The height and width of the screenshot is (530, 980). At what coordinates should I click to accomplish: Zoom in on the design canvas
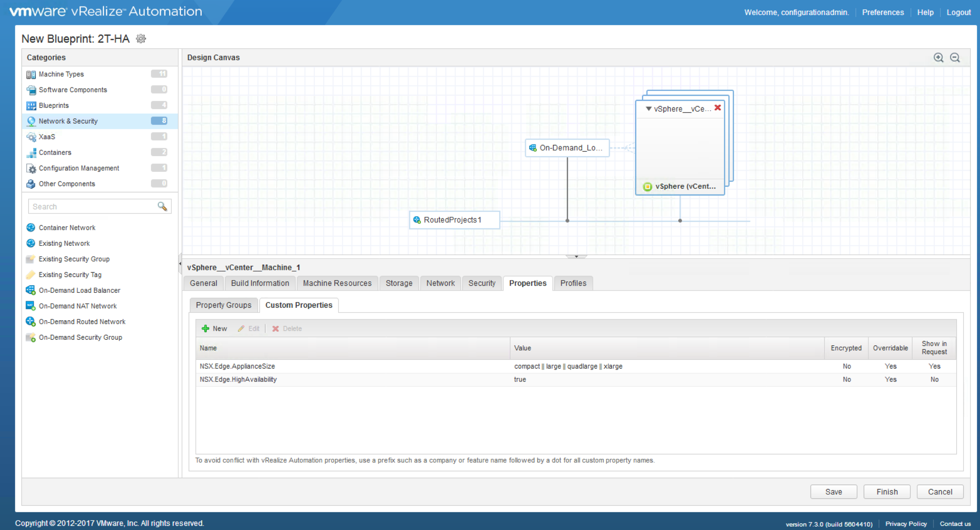938,58
